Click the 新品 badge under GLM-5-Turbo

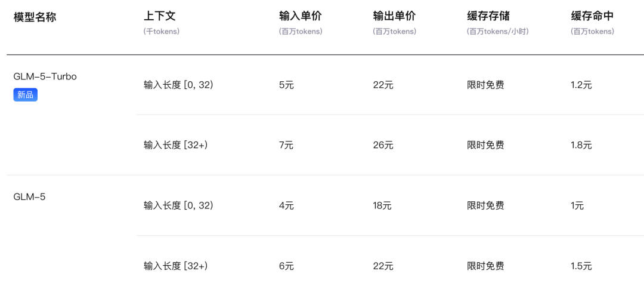coord(25,94)
